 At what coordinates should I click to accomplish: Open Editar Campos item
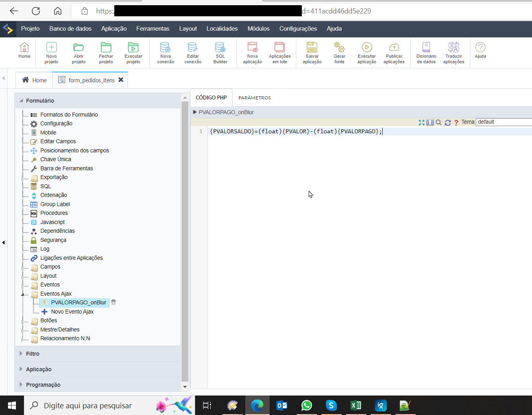58,141
